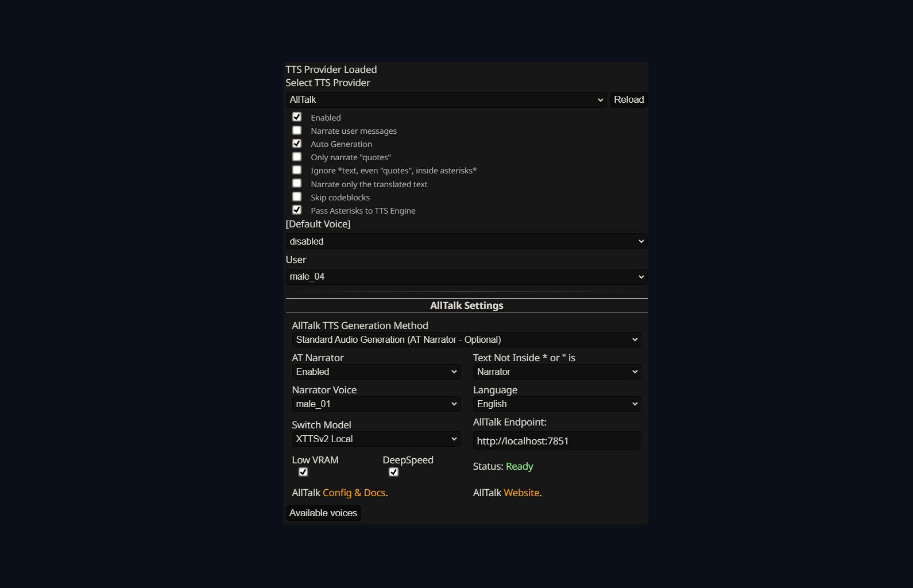This screenshot has height=588, width=913.
Task: Click the TTS Provider Loaded status text
Action: (331, 69)
